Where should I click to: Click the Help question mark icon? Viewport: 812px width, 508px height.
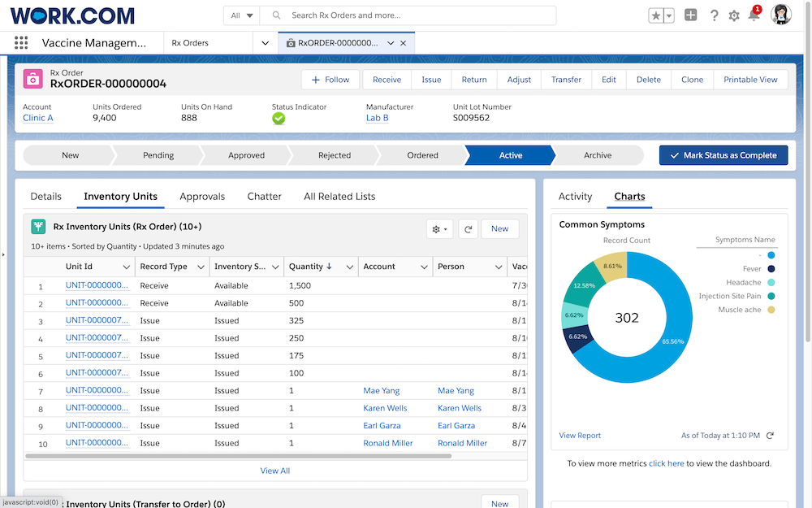(714, 15)
